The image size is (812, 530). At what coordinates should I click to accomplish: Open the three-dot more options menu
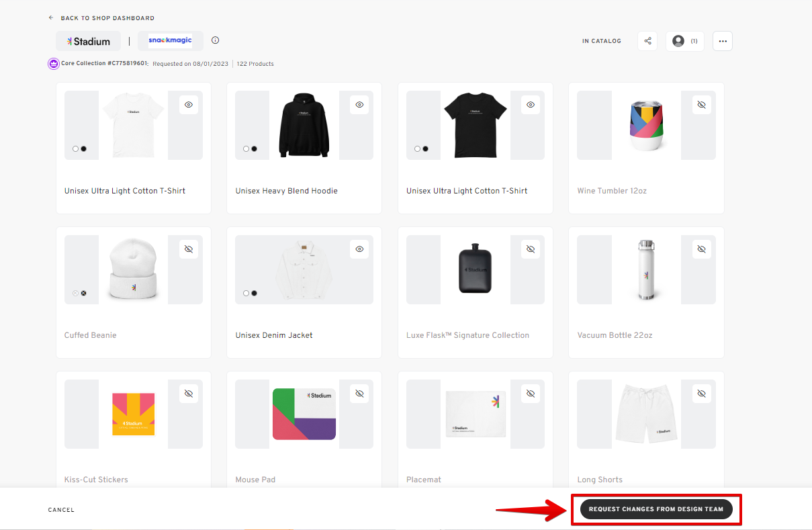pyautogui.click(x=723, y=41)
